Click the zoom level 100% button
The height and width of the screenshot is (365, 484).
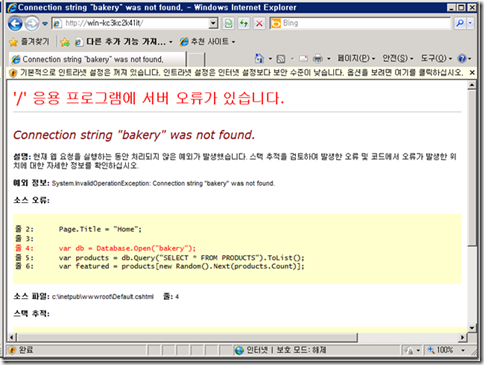[x=441, y=350]
